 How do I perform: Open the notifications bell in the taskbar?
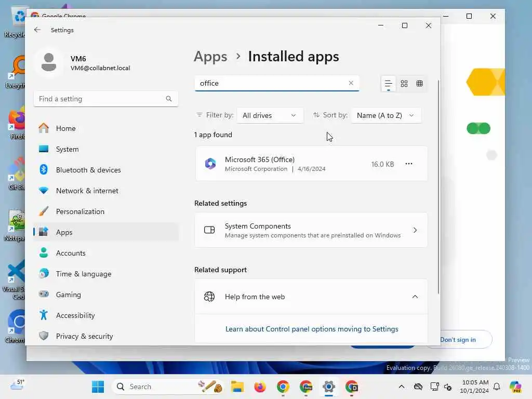tap(496, 387)
